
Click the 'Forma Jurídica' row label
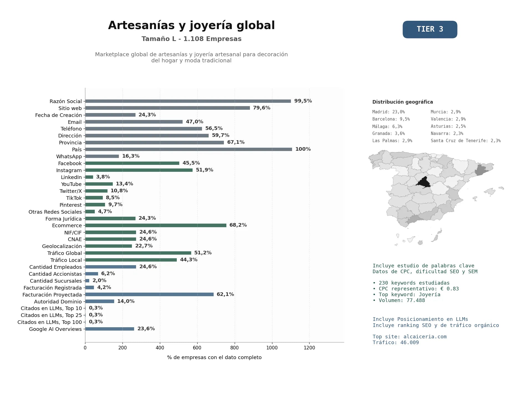click(x=64, y=219)
